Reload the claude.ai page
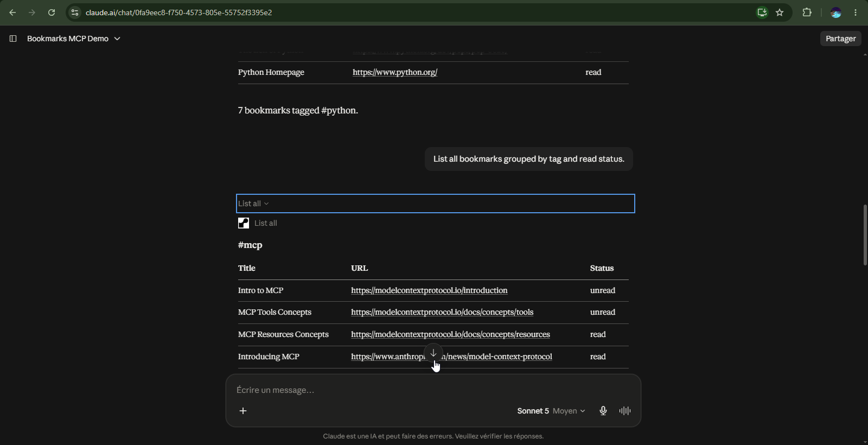This screenshot has height=445, width=868. click(52, 12)
